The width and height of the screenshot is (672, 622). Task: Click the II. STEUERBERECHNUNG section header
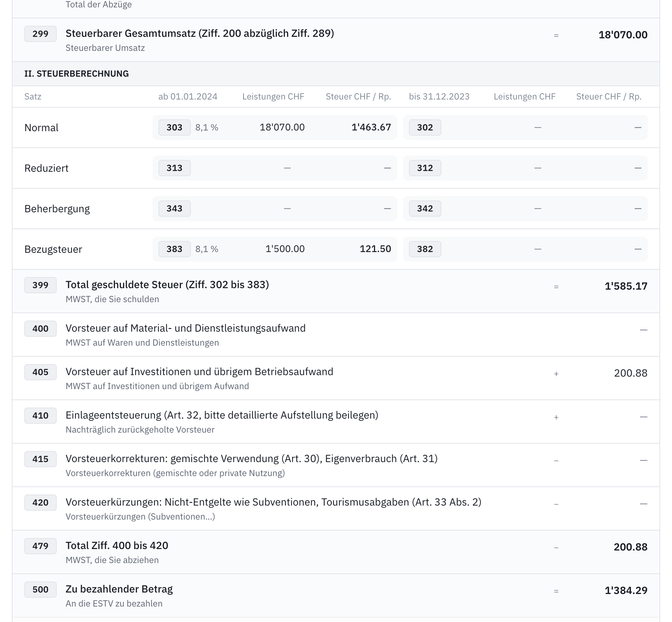pyautogui.click(x=77, y=74)
